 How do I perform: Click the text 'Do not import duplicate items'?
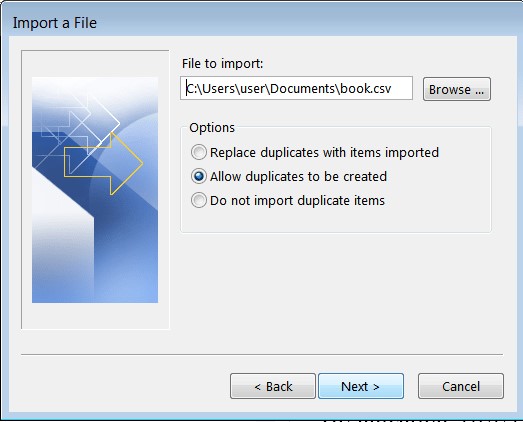[297, 200]
